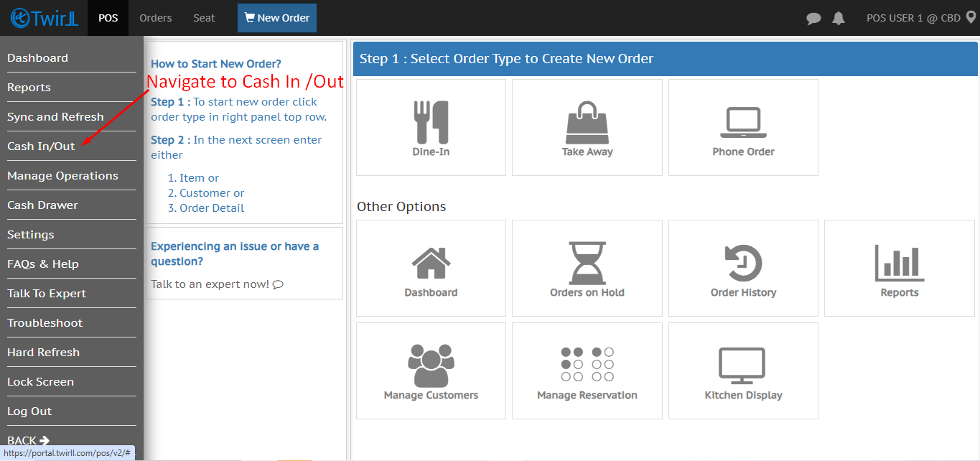Switch to the Orders tab
The image size is (980, 461).
point(156,18)
